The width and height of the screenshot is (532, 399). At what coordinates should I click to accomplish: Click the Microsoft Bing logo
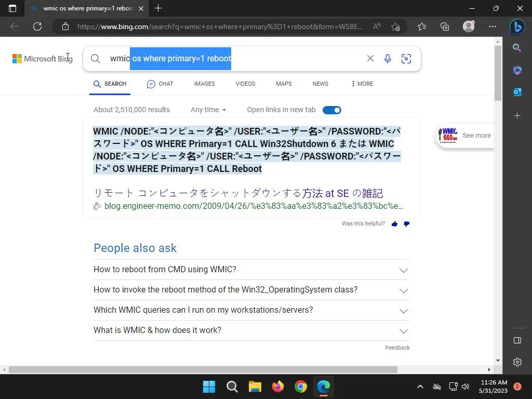pos(43,59)
